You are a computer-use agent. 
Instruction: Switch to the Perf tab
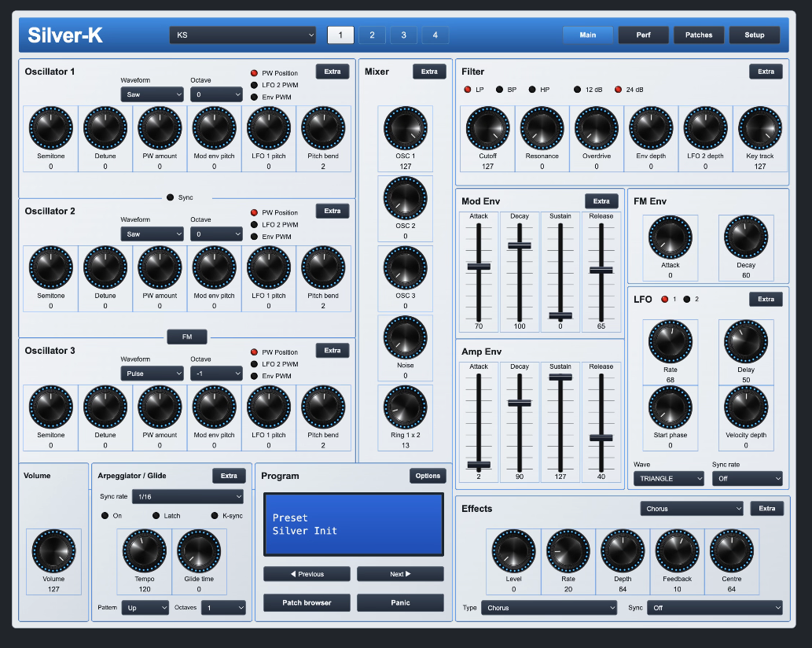click(643, 35)
